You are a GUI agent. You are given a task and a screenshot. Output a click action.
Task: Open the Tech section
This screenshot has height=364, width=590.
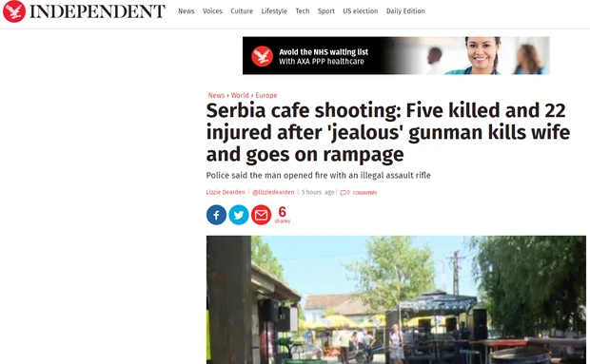tap(303, 11)
